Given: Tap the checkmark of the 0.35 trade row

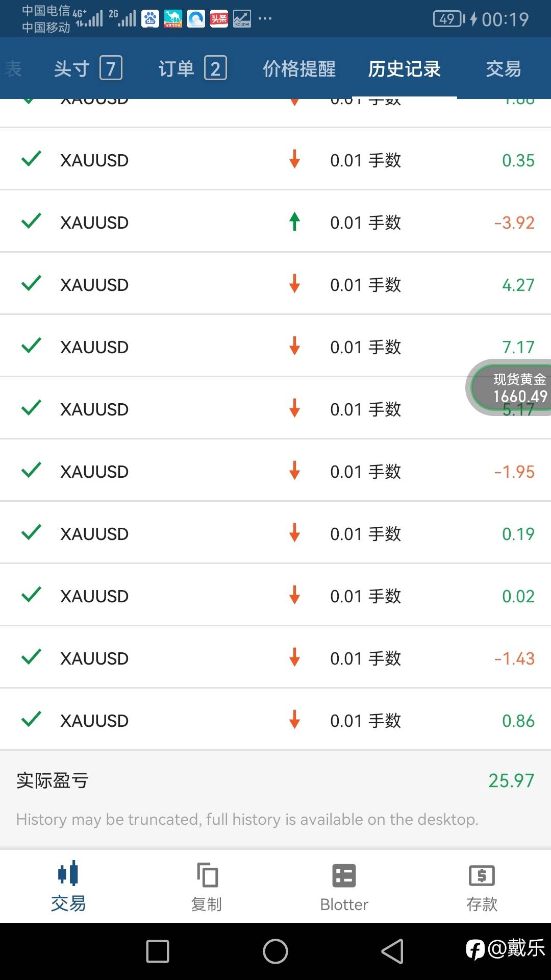Looking at the screenshot, I should click(31, 159).
